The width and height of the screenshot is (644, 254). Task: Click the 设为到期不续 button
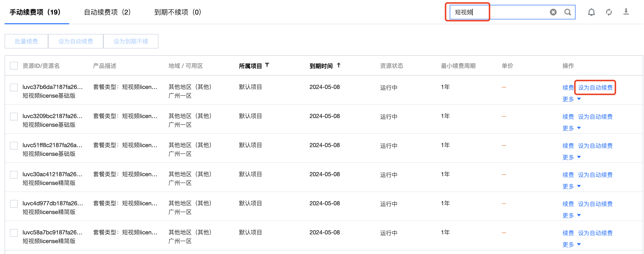point(131,41)
